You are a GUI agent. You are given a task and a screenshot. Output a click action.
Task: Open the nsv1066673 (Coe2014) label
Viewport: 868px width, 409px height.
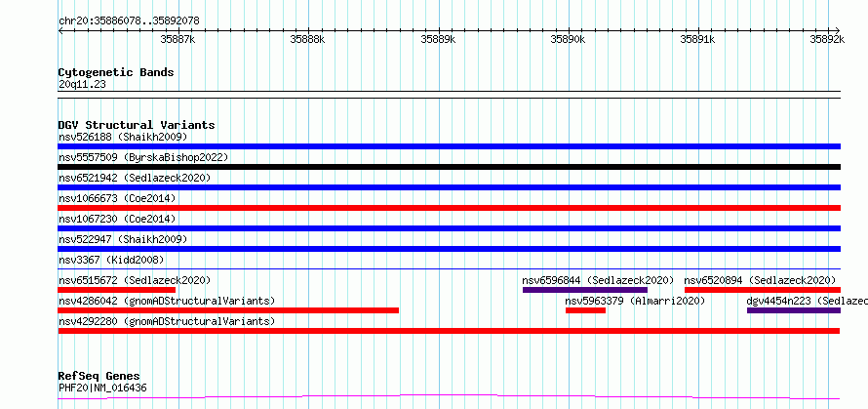coord(117,198)
